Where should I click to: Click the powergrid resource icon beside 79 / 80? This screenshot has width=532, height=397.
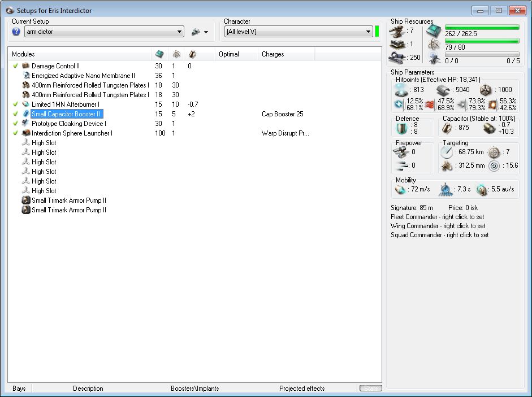[434, 45]
